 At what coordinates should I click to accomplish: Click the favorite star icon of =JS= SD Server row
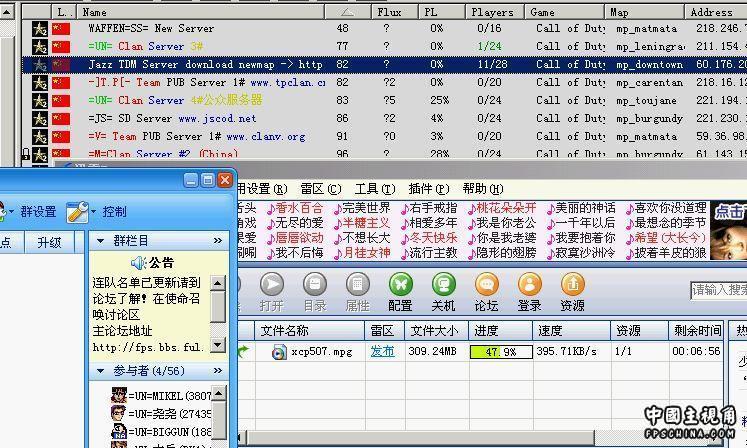click(40, 119)
